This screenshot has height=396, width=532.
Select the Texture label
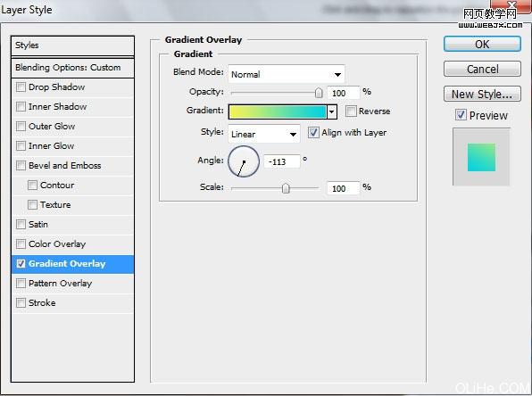(x=55, y=205)
